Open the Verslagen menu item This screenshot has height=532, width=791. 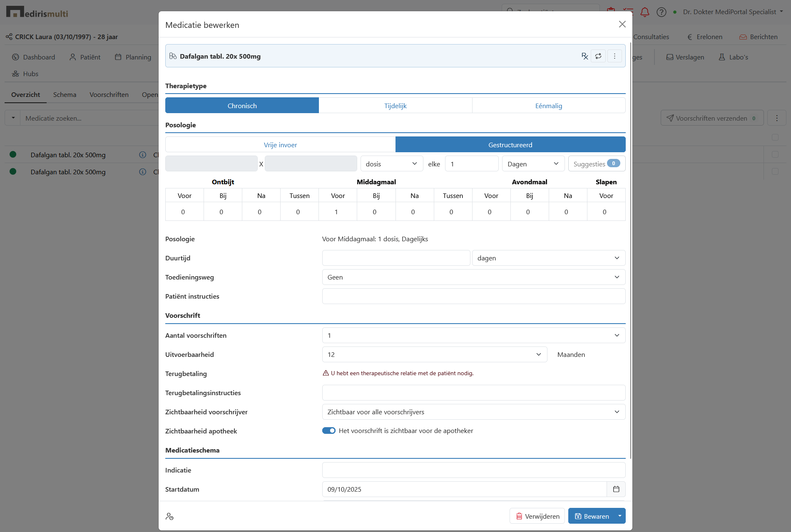point(685,57)
